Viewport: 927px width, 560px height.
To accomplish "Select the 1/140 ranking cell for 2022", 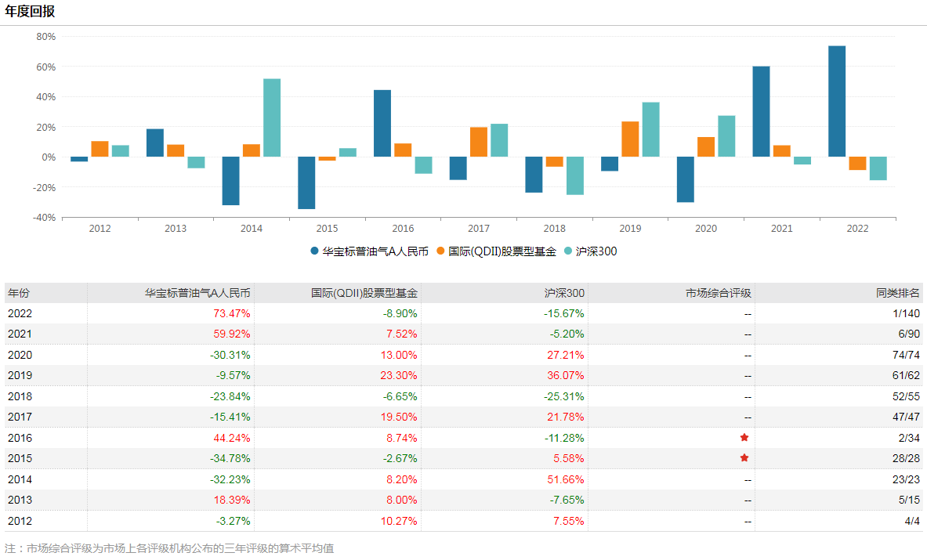I will click(x=904, y=313).
